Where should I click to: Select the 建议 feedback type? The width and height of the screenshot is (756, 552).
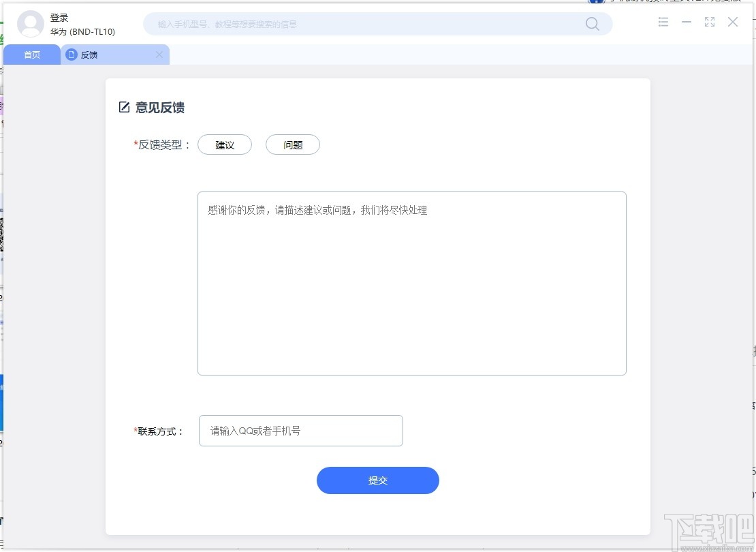point(225,144)
